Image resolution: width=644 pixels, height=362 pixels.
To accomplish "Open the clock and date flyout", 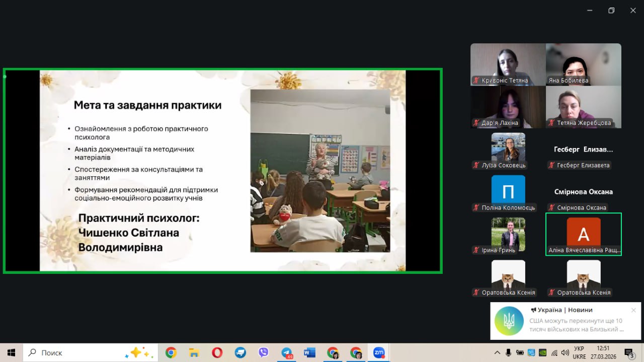I will tap(603, 352).
